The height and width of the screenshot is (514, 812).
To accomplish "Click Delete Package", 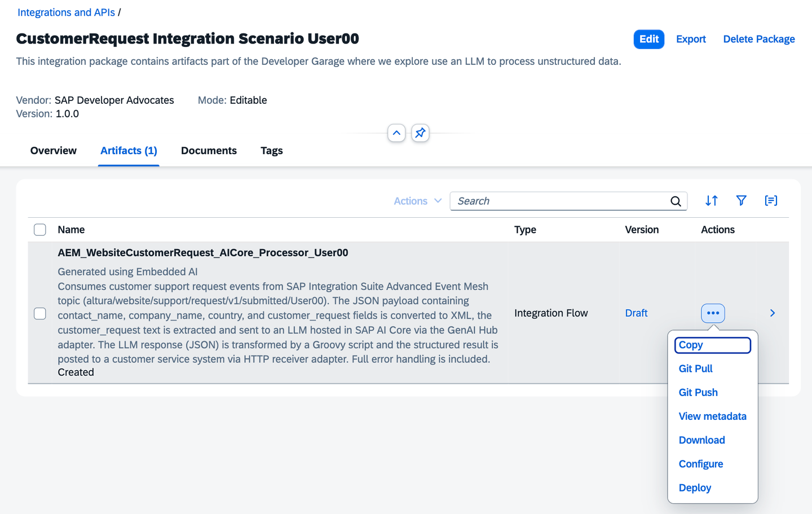I will pos(759,39).
